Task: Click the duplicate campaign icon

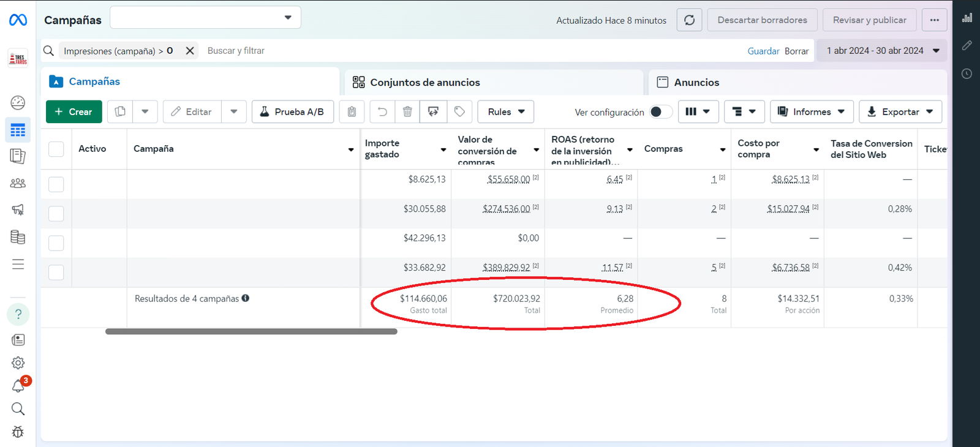Action: click(120, 111)
